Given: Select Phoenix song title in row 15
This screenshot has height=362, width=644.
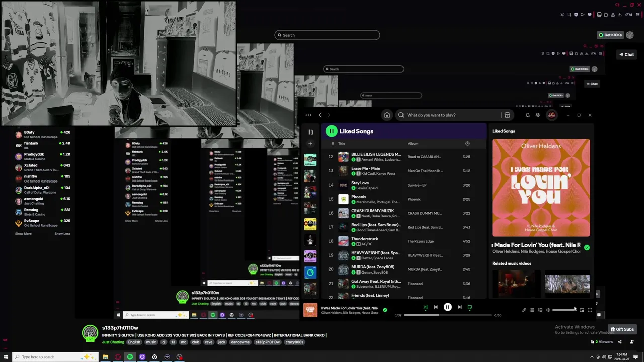Looking at the screenshot, I should 359,197.
